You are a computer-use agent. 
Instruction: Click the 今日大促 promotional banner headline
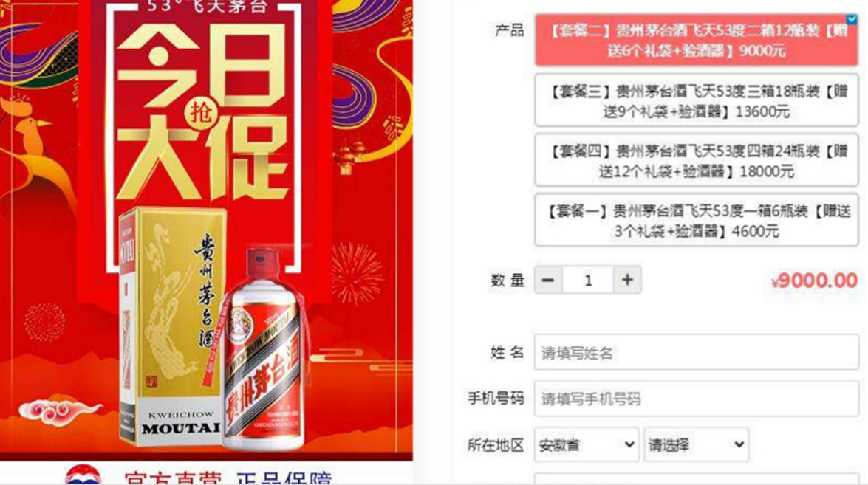point(202,111)
